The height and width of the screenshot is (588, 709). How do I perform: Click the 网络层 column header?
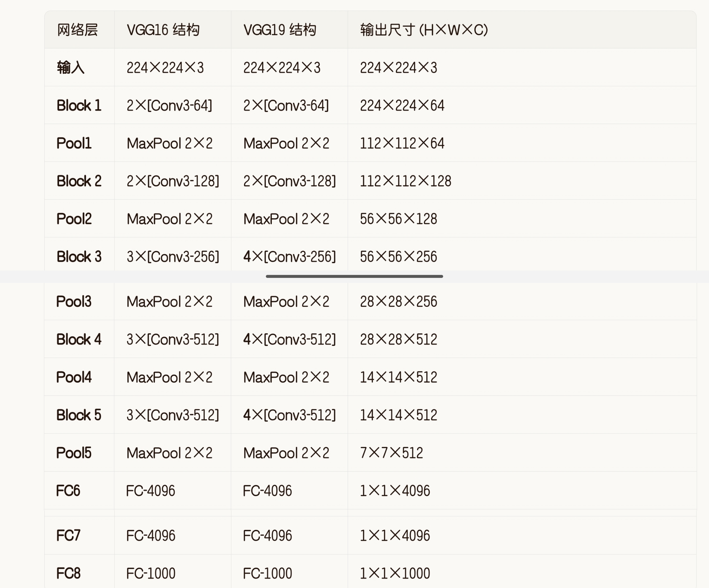point(77,30)
